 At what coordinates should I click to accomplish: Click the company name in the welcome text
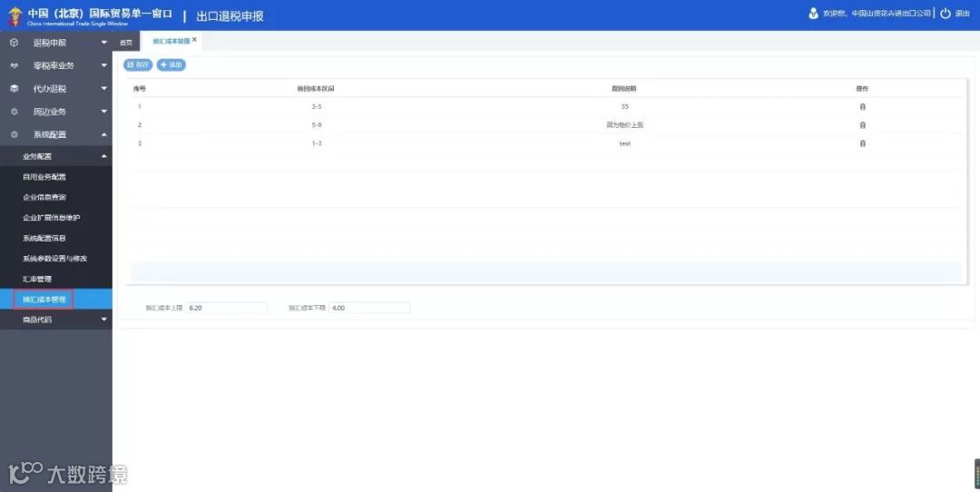[891, 13]
